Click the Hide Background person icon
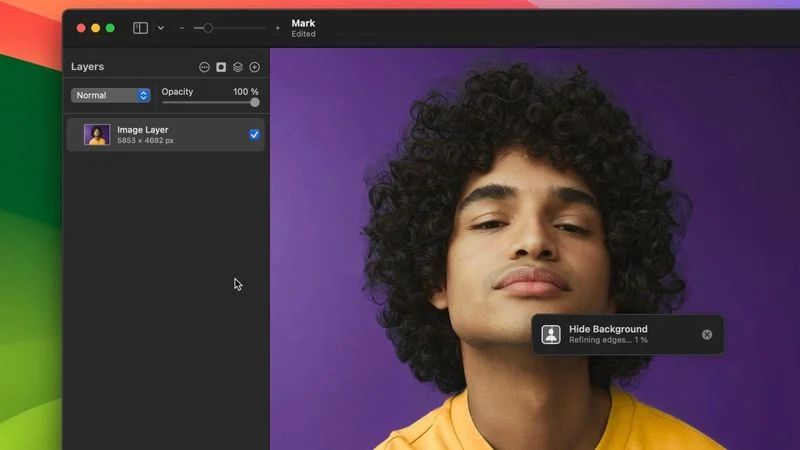This screenshot has width=800, height=450. [x=551, y=335]
